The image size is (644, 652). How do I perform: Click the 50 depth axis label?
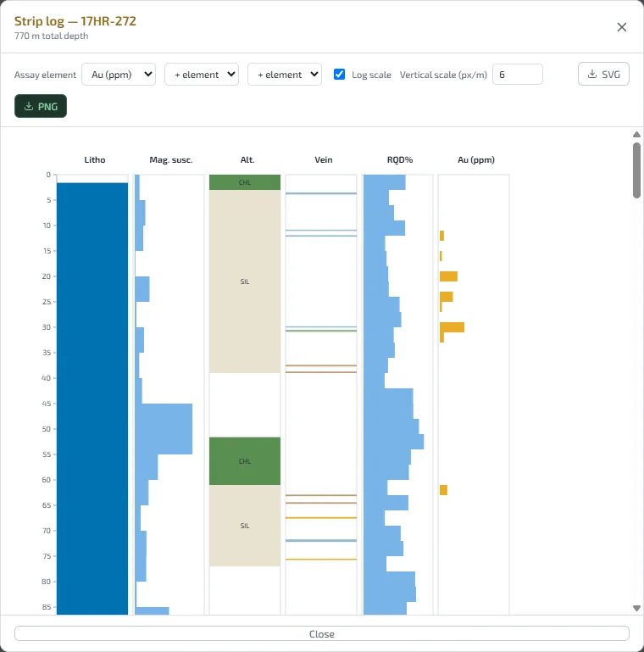point(46,429)
